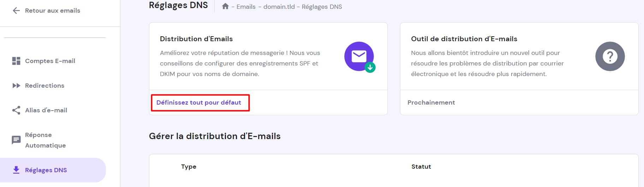Go to Réponse Automatique section
The width and height of the screenshot is (644, 187).
click(45, 140)
